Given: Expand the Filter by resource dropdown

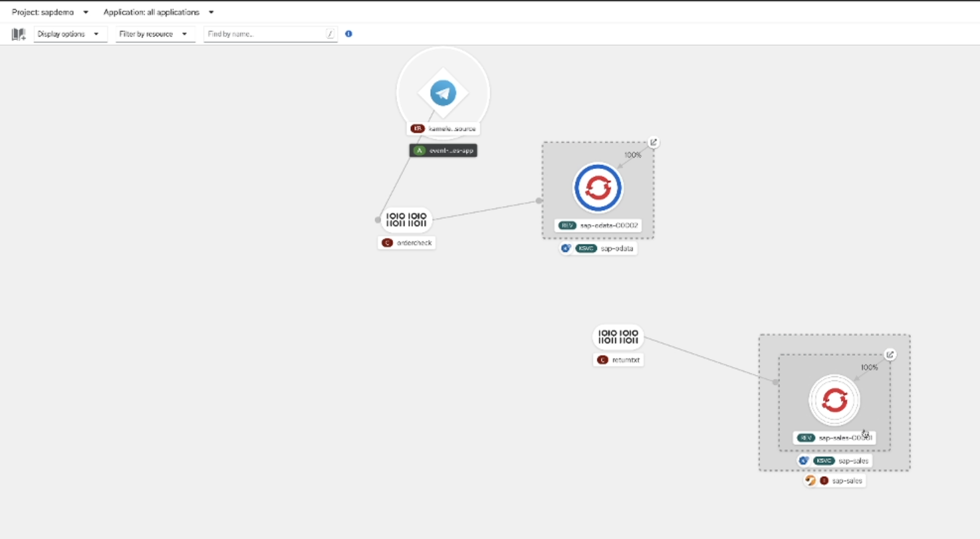Looking at the screenshot, I should [153, 34].
